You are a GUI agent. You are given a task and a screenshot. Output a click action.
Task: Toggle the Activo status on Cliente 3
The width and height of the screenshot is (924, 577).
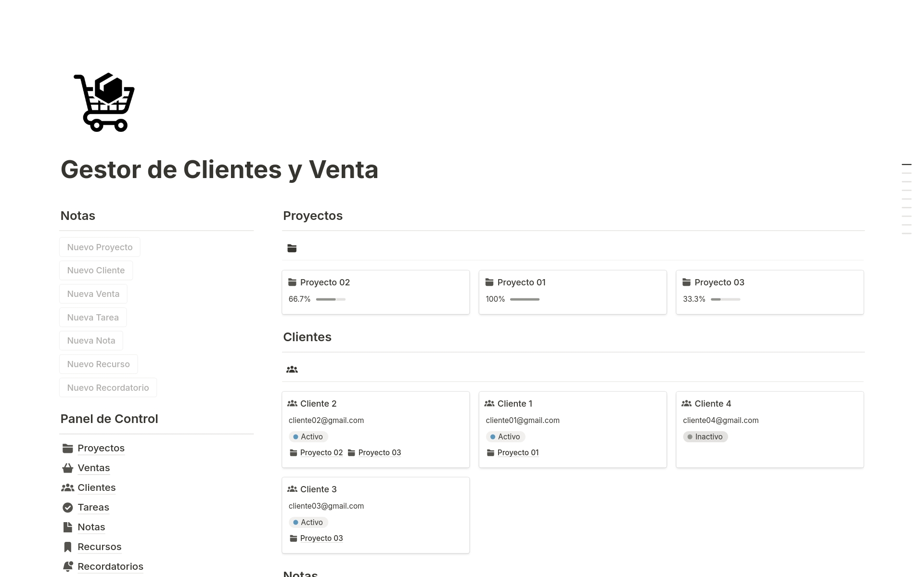click(x=308, y=522)
